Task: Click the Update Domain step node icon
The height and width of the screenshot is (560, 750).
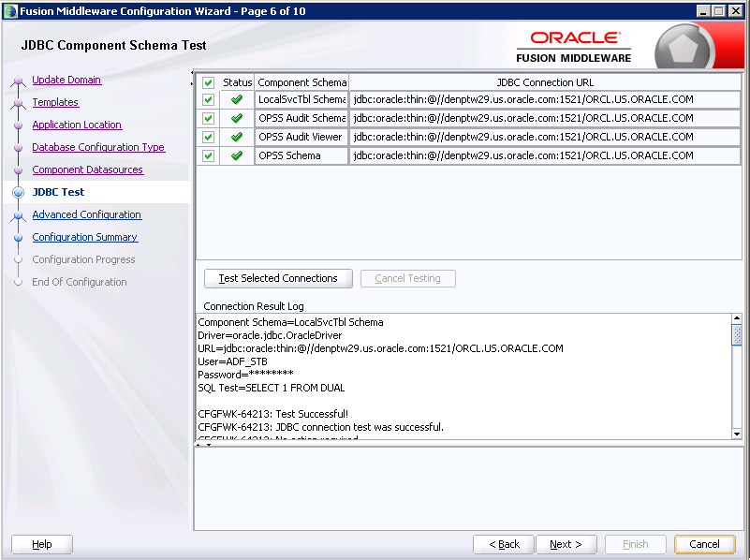Action: pos(18,81)
